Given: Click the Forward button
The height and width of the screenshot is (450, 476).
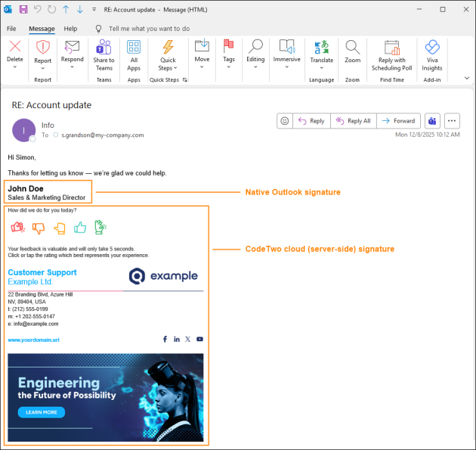Looking at the screenshot, I should [398, 121].
